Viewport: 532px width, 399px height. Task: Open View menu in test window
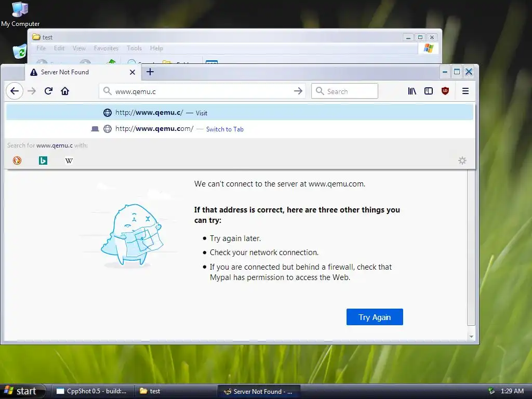pos(79,48)
